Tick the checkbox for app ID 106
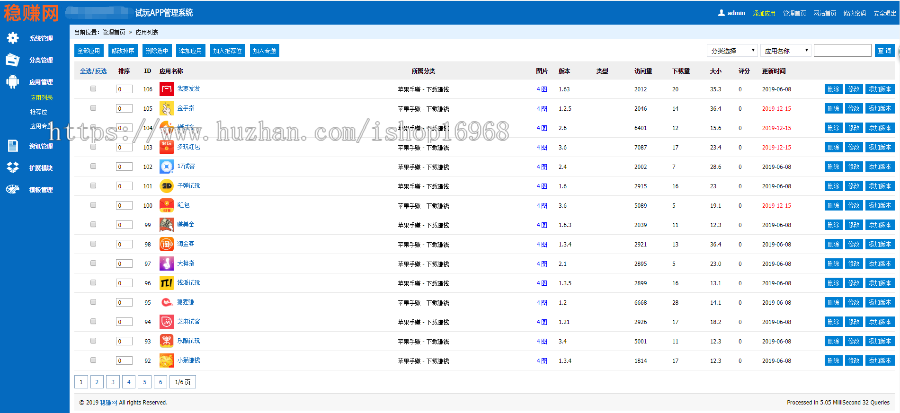900x413 pixels. coord(93,89)
